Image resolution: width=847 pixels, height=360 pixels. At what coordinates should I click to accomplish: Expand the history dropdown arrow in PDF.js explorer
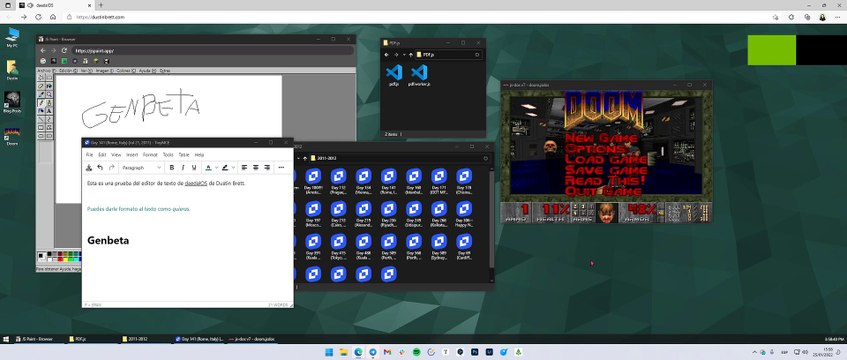[x=404, y=55]
